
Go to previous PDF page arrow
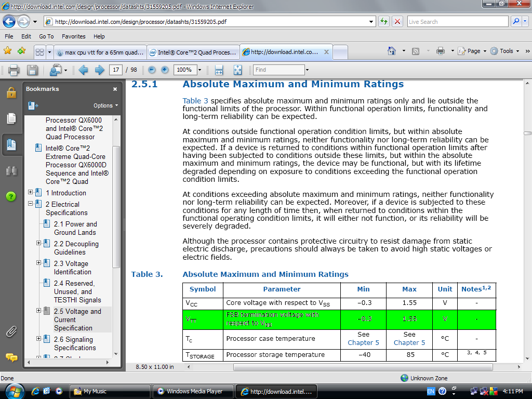tap(83, 70)
